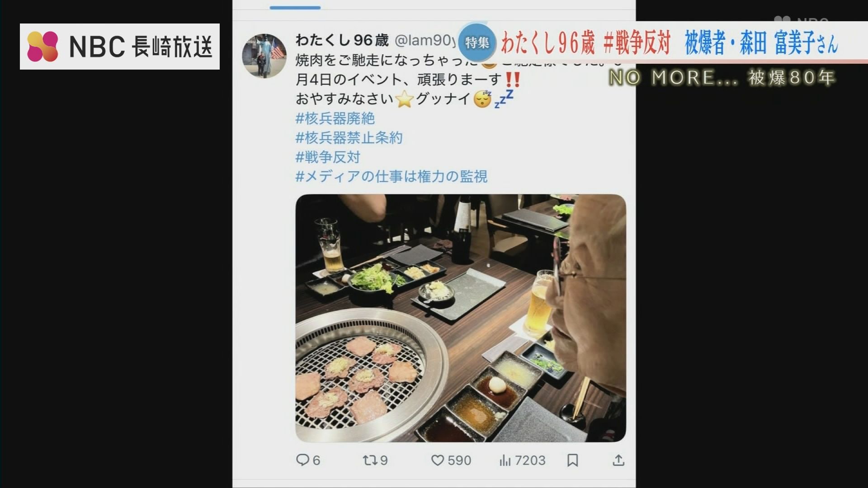Click the NBC 長崎放送 logo
The height and width of the screenshot is (488, 868).
120,46
